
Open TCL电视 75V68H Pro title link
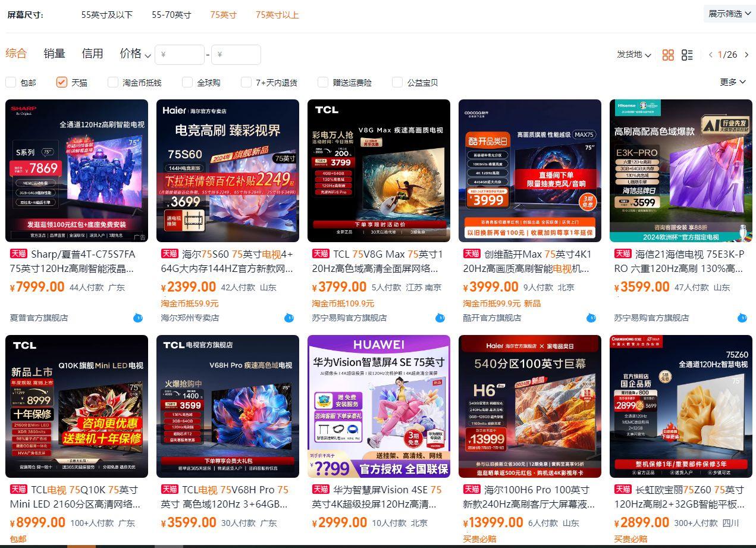pos(225,497)
